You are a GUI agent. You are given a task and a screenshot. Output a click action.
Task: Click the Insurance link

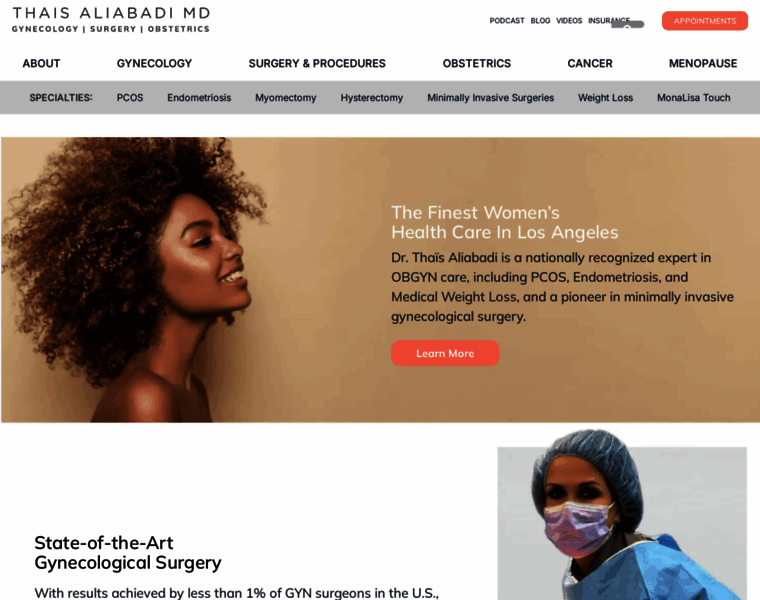tap(609, 20)
